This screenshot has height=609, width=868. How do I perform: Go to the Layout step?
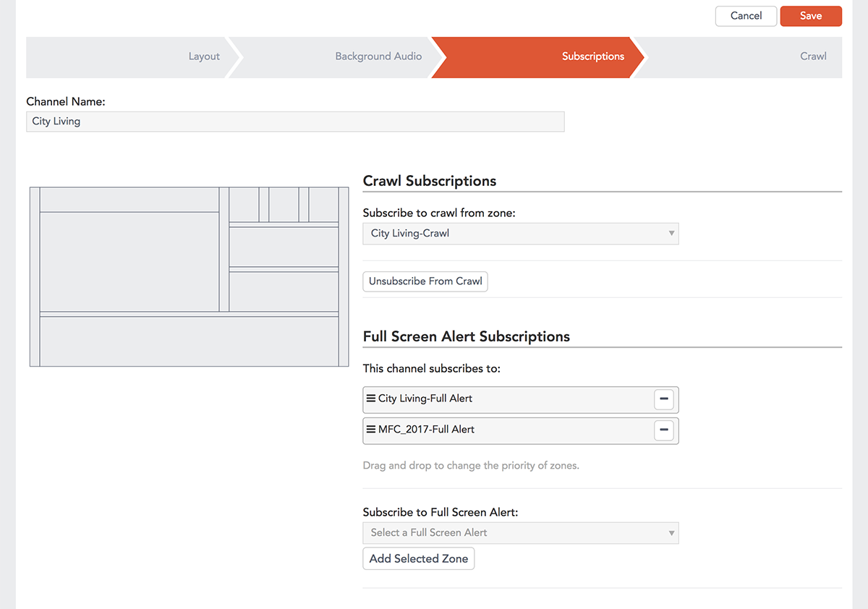(x=204, y=56)
